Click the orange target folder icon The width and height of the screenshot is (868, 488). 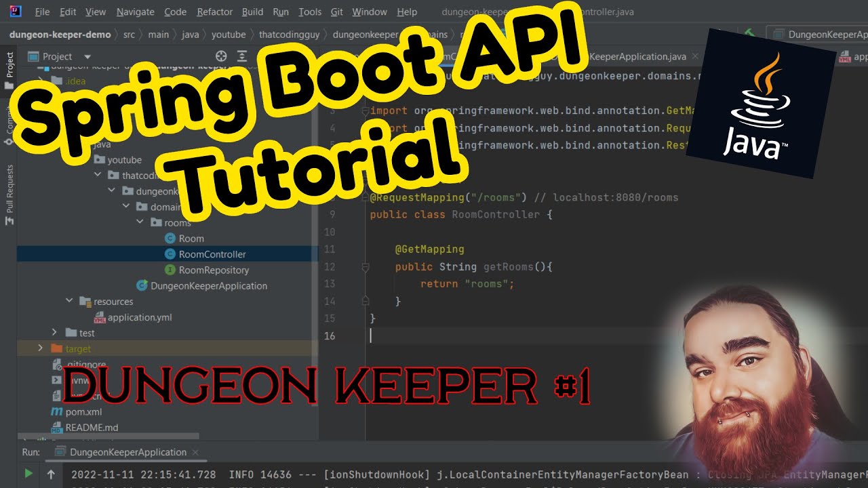pyautogui.click(x=57, y=349)
